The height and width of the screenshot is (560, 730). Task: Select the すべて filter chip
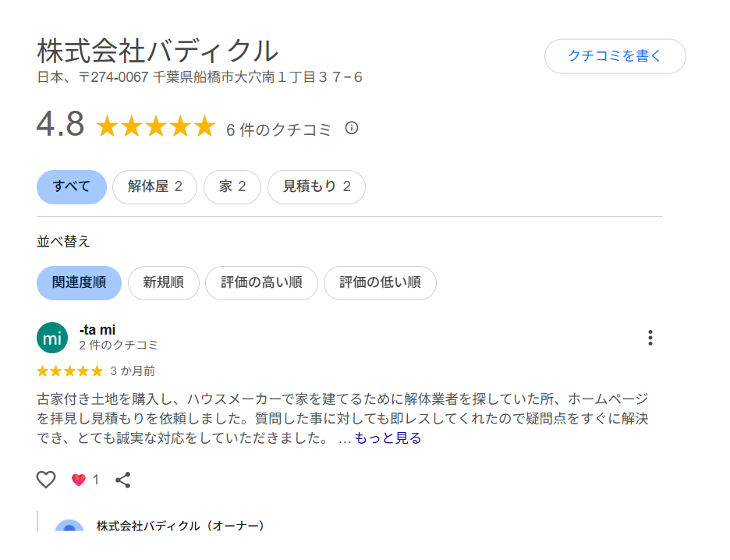click(71, 186)
